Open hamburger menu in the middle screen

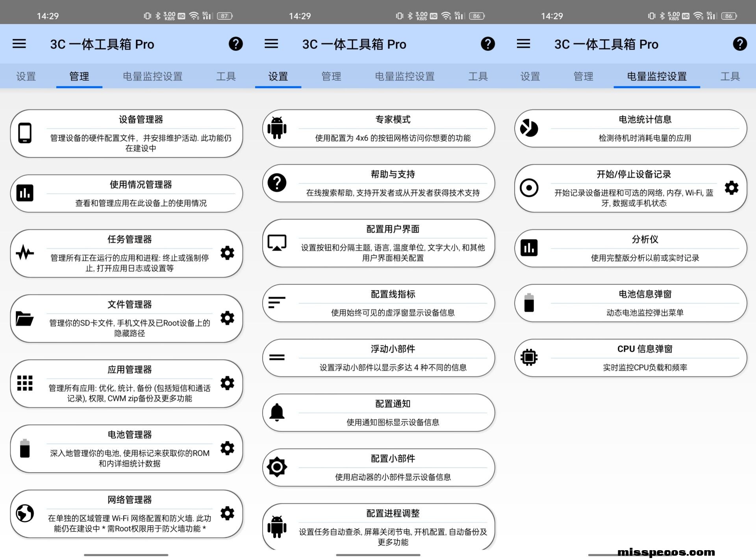pyautogui.click(x=271, y=44)
